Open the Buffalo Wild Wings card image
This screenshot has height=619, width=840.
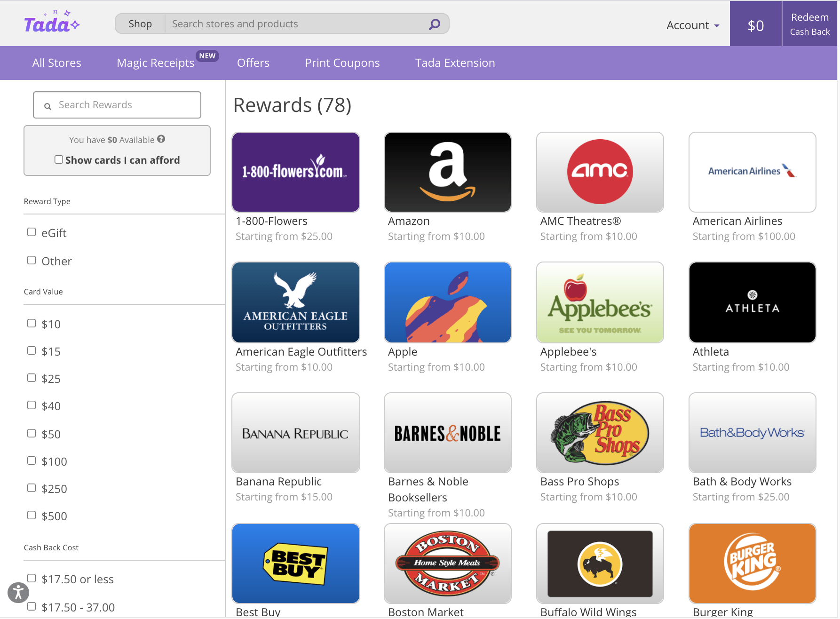600,563
